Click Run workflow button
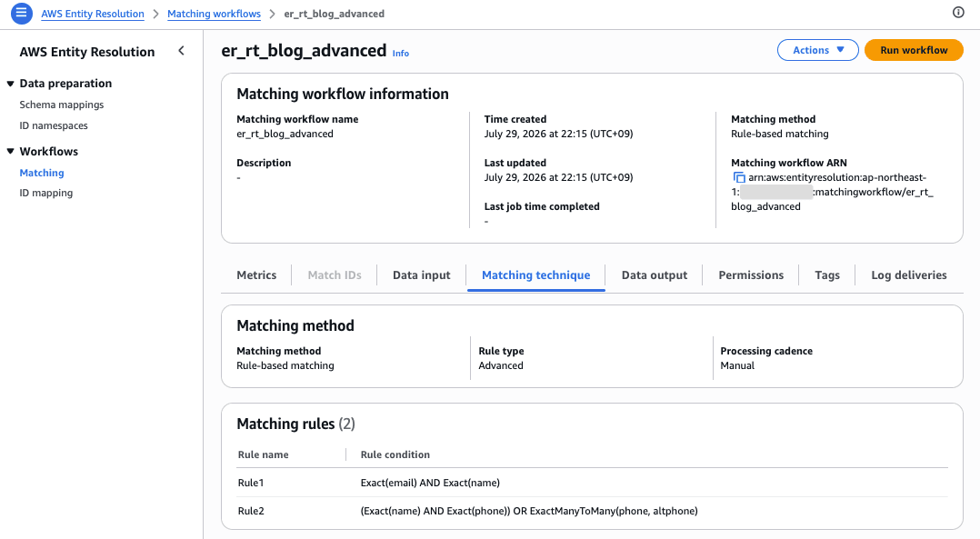This screenshot has width=980, height=539. (914, 50)
